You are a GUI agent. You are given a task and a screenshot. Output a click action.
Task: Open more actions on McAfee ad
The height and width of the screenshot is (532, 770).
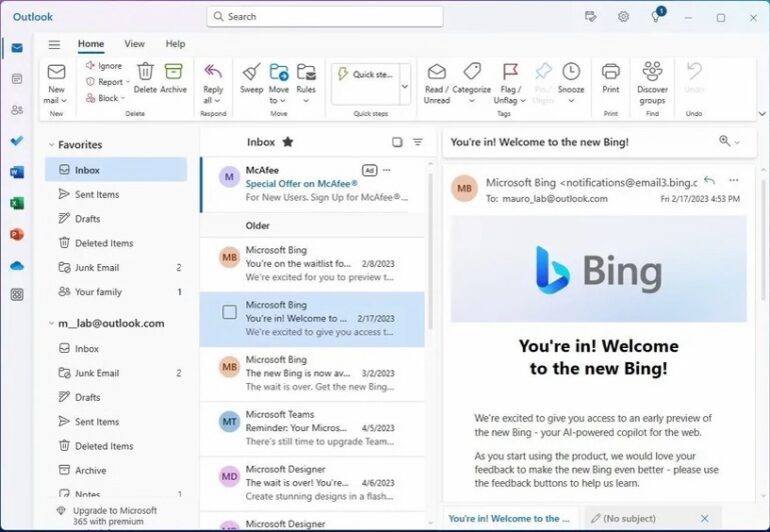(386, 170)
